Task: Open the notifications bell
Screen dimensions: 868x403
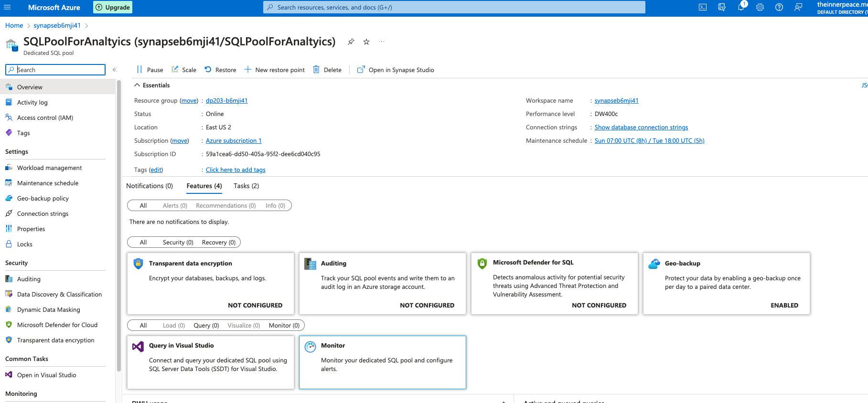Action: (741, 7)
